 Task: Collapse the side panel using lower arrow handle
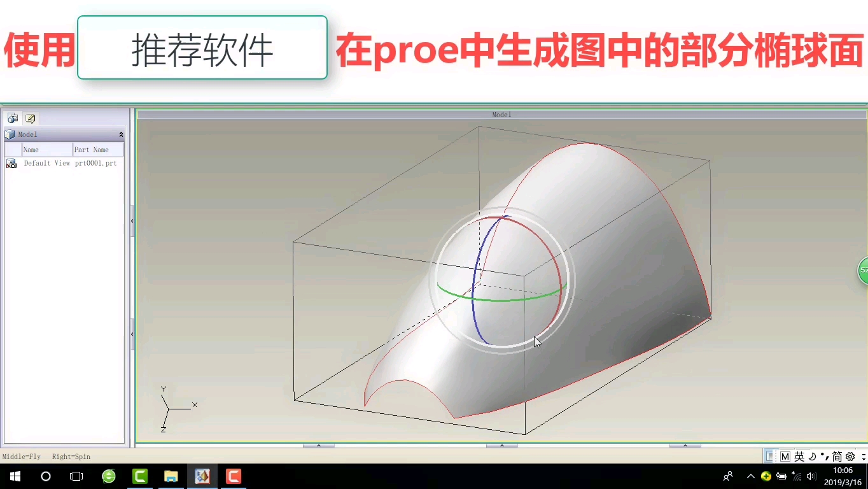[132, 334]
